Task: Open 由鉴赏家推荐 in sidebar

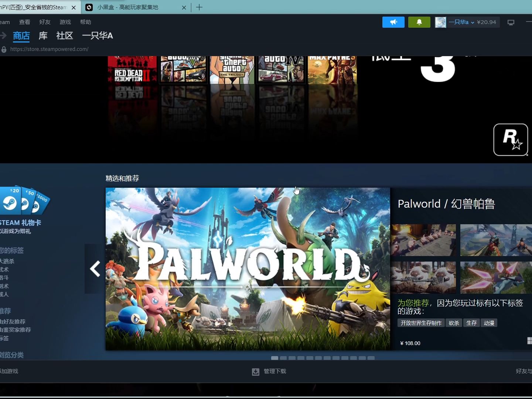Action: click(x=16, y=330)
